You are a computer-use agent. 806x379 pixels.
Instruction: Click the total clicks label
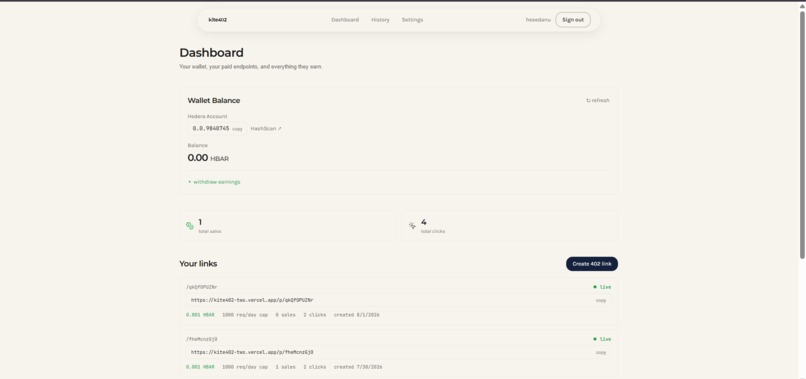coord(433,231)
